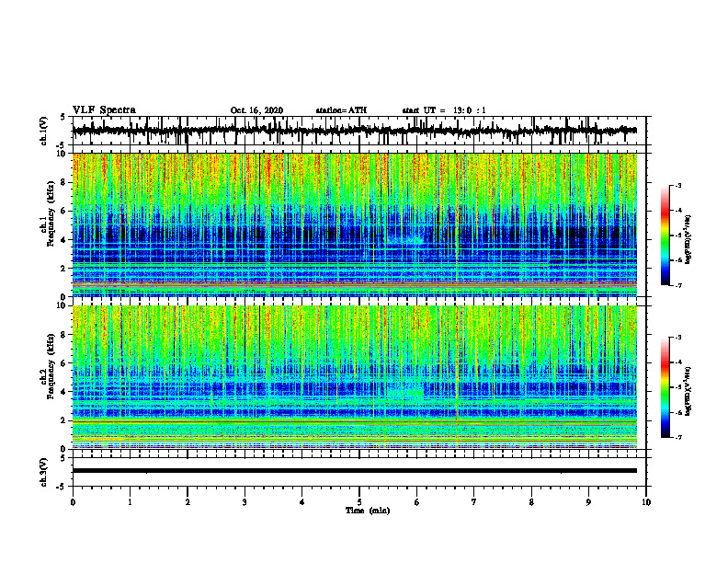The width and height of the screenshot is (728, 563).
Task: Click the ch.2 spectrogram's red line near 2 kHz
Action: pos(354,419)
